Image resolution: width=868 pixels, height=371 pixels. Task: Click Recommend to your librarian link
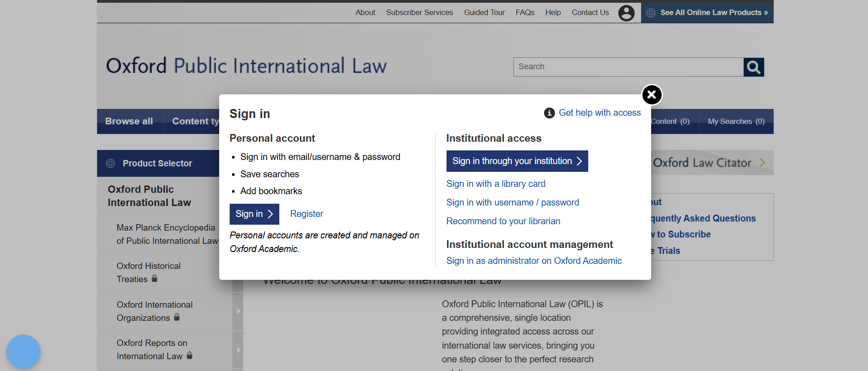503,221
